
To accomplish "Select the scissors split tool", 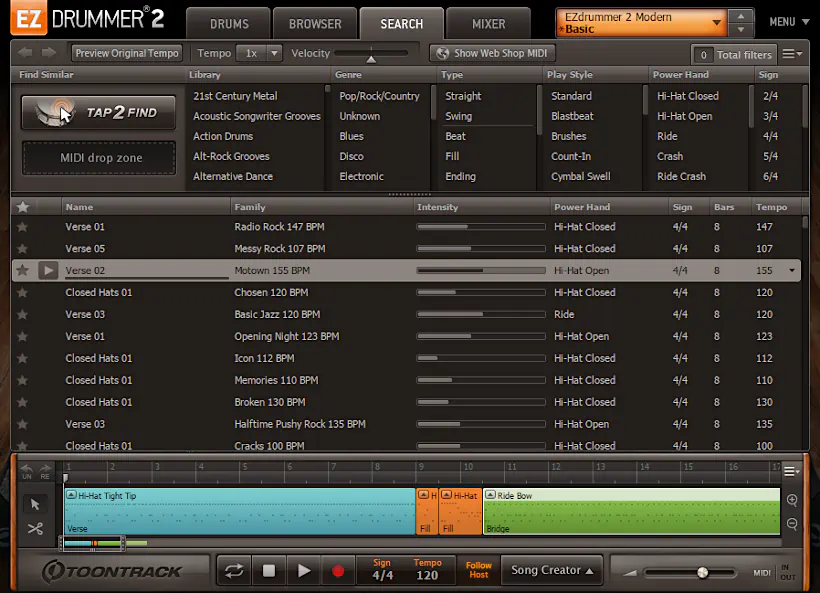I will coord(35,529).
